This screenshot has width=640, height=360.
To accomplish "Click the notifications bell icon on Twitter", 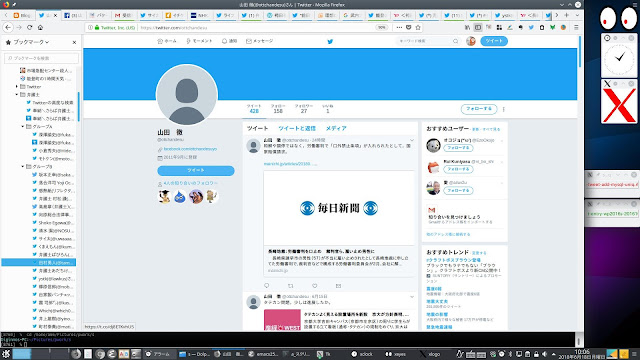I will click(x=224, y=41).
